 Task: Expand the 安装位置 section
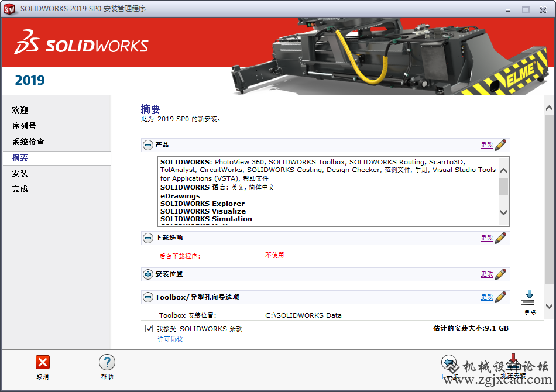[x=148, y=274]
